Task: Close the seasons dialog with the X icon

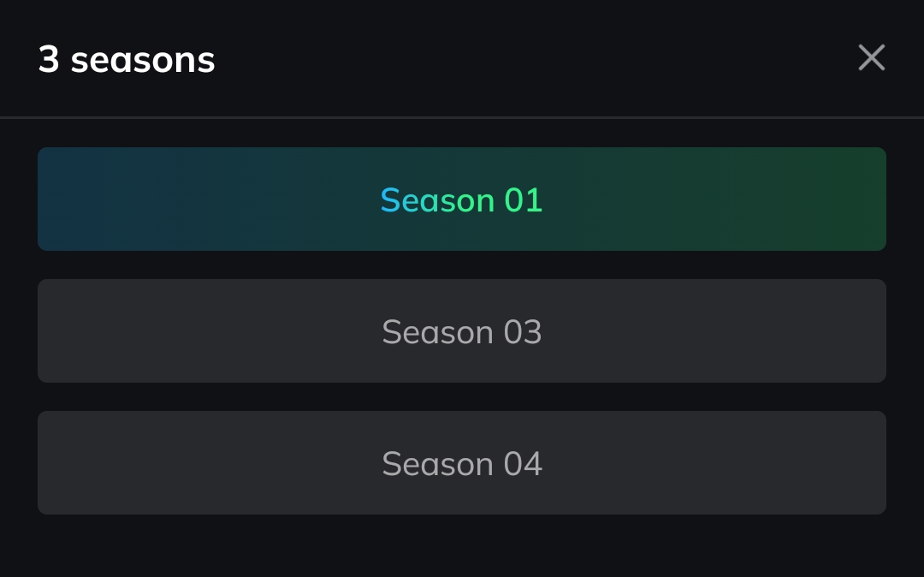Action: click(871, 58)
